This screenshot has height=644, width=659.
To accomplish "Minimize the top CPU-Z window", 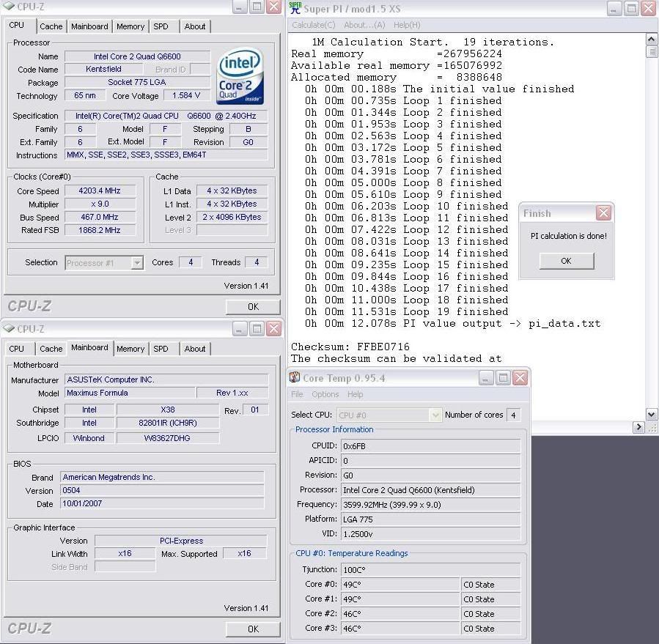I will pyautogui.click(x=239, y=7).
